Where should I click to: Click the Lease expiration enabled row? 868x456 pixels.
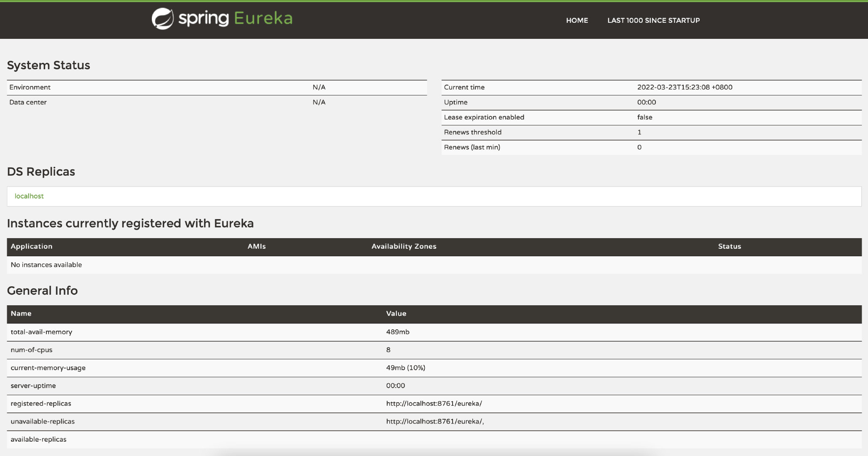pyautogui.click(x=484, y=117)
